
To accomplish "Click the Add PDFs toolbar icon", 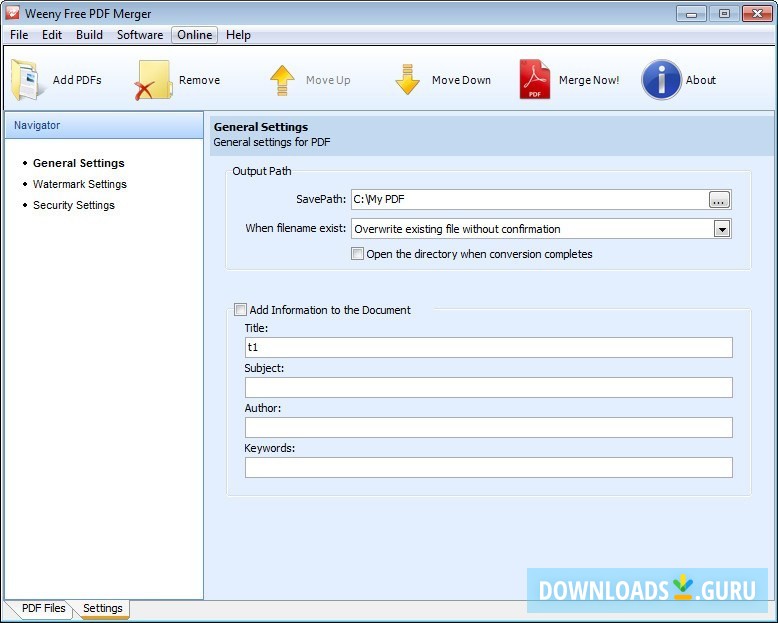I will [29, 80].
